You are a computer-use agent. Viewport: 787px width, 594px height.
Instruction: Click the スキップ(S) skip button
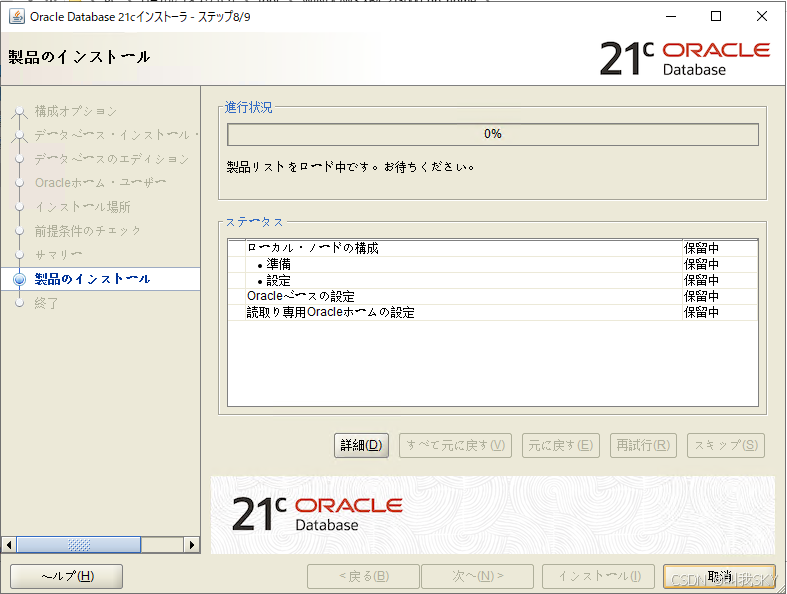[x=726, y=445]
